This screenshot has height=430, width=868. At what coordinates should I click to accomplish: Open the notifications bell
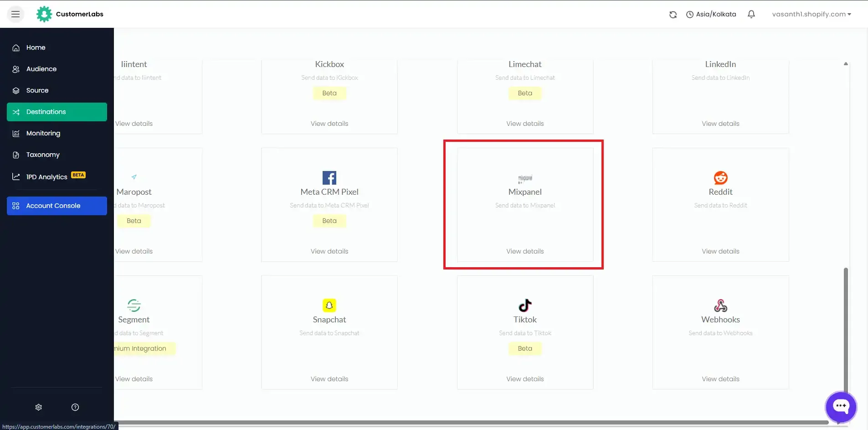[751, 14]
